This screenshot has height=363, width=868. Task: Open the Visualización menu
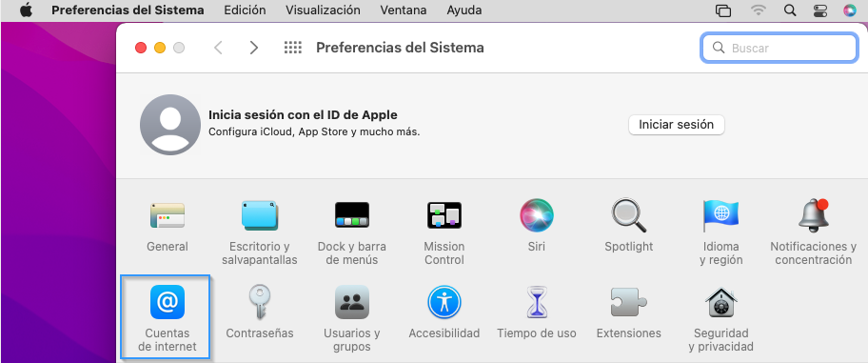coord(323,10)
